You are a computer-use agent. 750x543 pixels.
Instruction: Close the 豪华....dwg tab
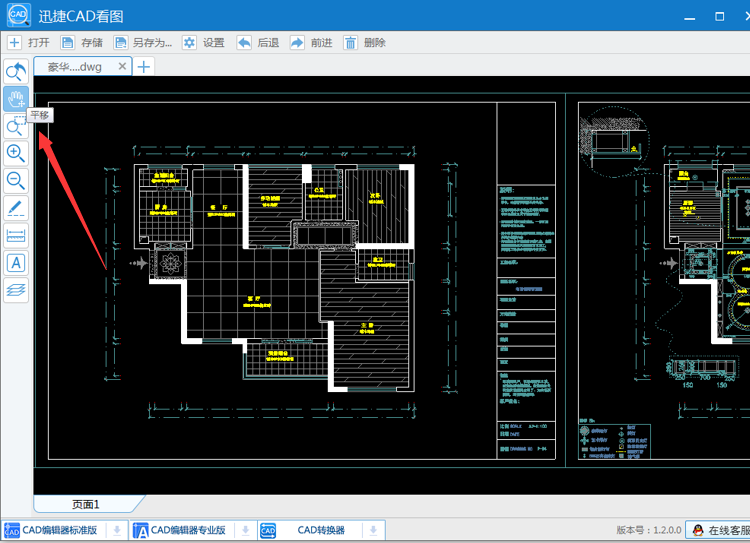122,66
